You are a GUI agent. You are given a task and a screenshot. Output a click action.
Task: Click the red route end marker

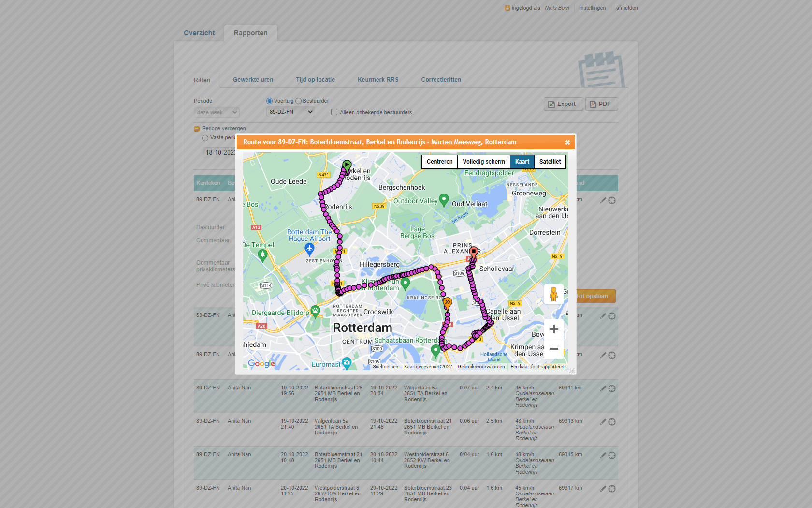tap(474, 252)
